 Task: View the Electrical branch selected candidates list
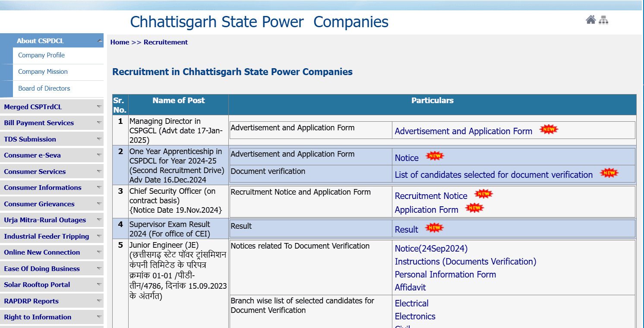411,303
